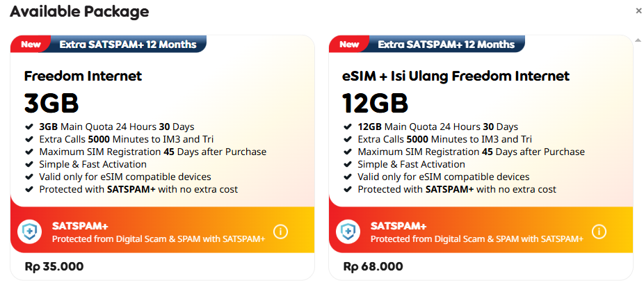Click the SATSPAM+ shield icon on 3GB card

coord(30,232)
